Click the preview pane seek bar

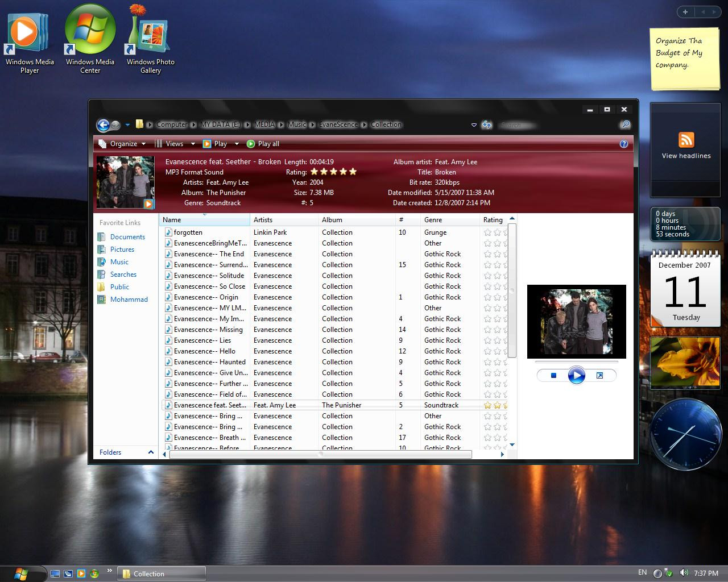click(x=576, y=361)
